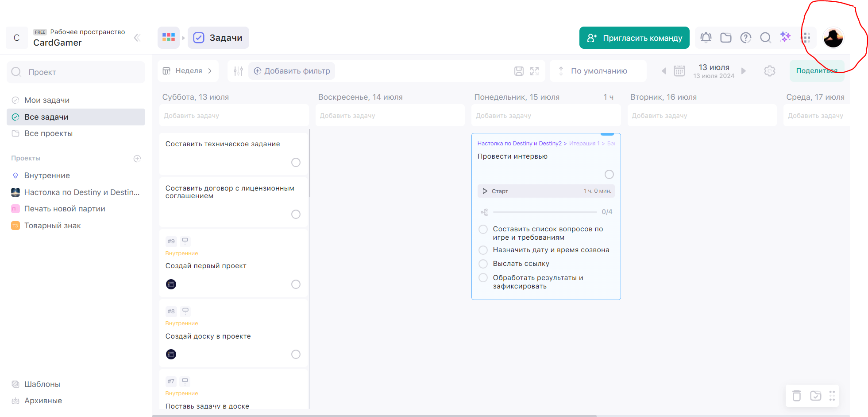
Task: Click the breadcrumb arrow before 'Задачи'
Action: (183, 38)
